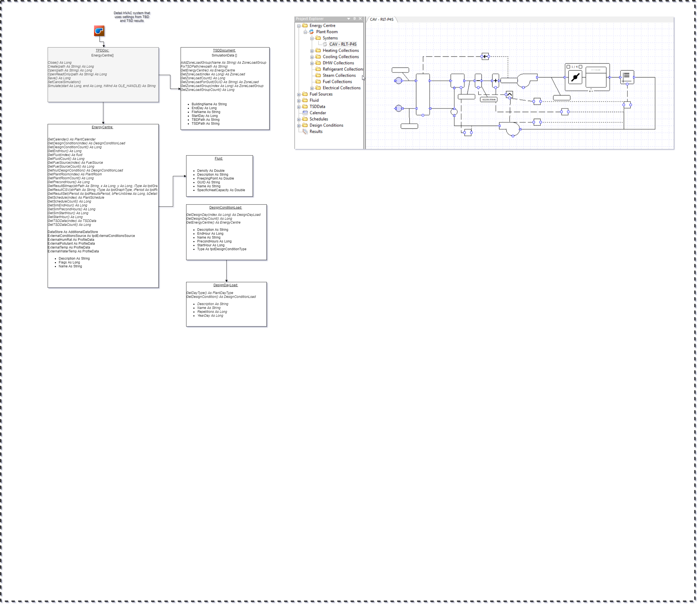Viewport: 700px width, 606px height.
Task: Click the Fluid: heading in the diagram
Action: [x=219, y=158]
